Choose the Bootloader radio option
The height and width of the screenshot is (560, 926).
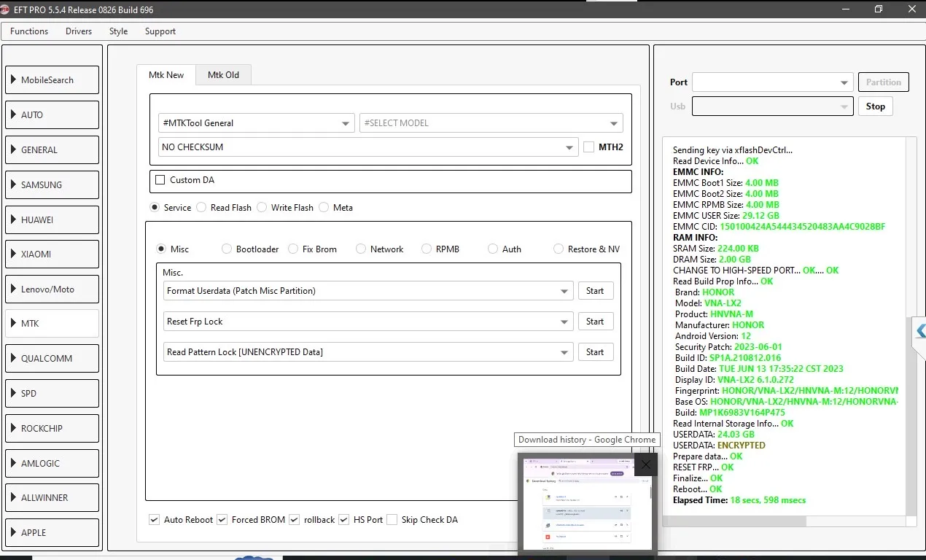pos(227,249)
